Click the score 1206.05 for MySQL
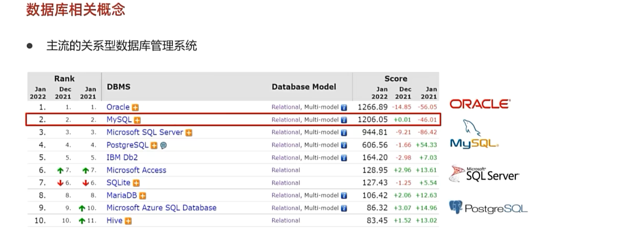Image resolution: width=644 pixels, height=237 pixels. pos(373,120)
